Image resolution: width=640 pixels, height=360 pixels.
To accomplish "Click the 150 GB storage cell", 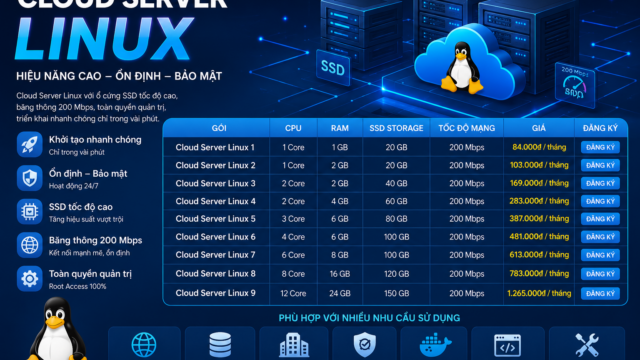I will pyautogui.click(x=396, y=293).
